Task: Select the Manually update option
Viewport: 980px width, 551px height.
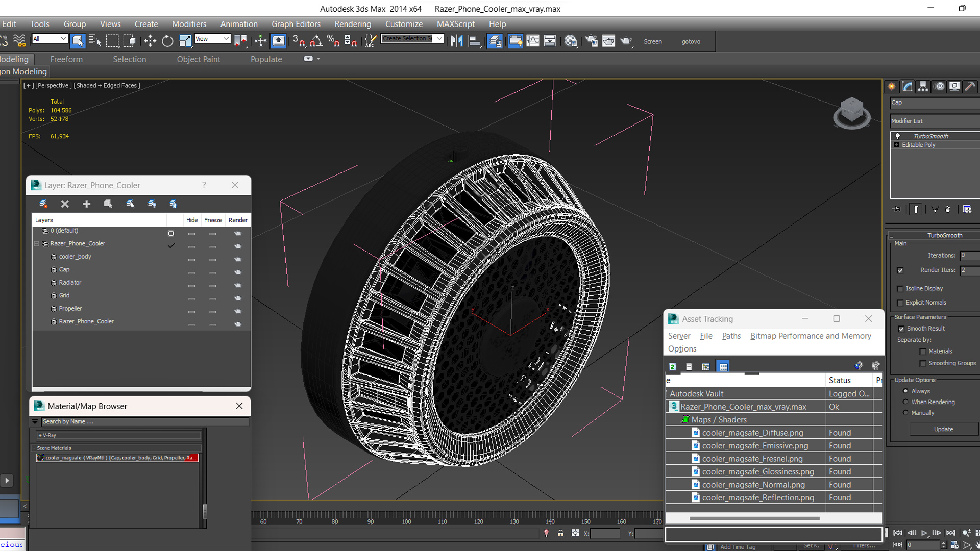Action: click(906, 413)
